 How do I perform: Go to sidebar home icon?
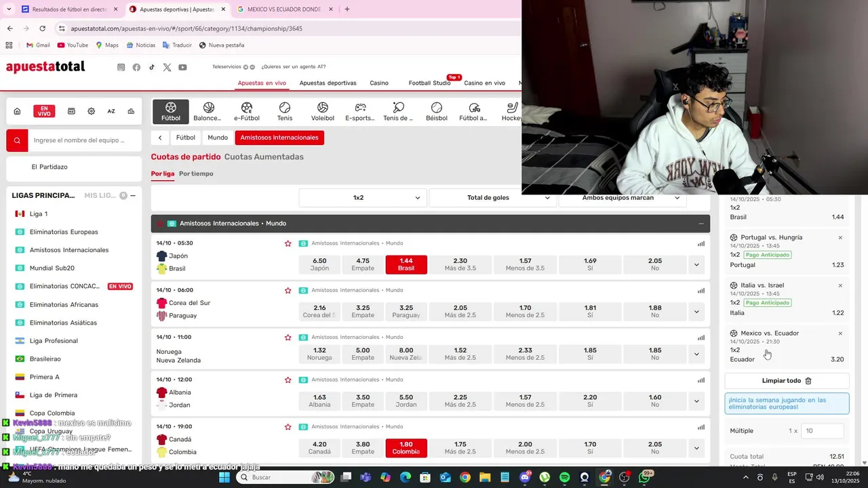(x=17, y=111)
